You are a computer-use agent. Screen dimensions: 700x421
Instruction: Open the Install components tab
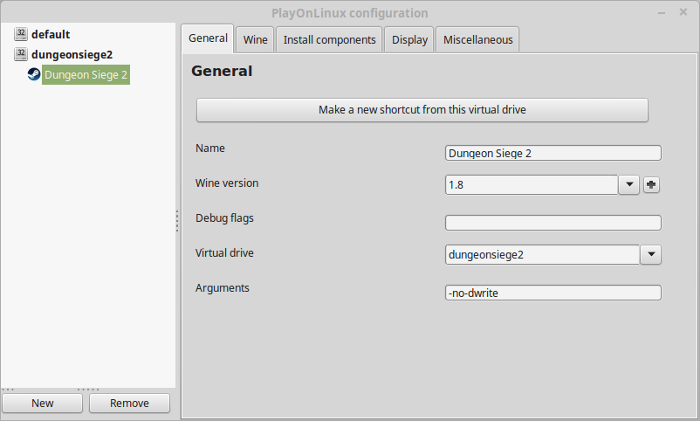click(x=329, y=40)
